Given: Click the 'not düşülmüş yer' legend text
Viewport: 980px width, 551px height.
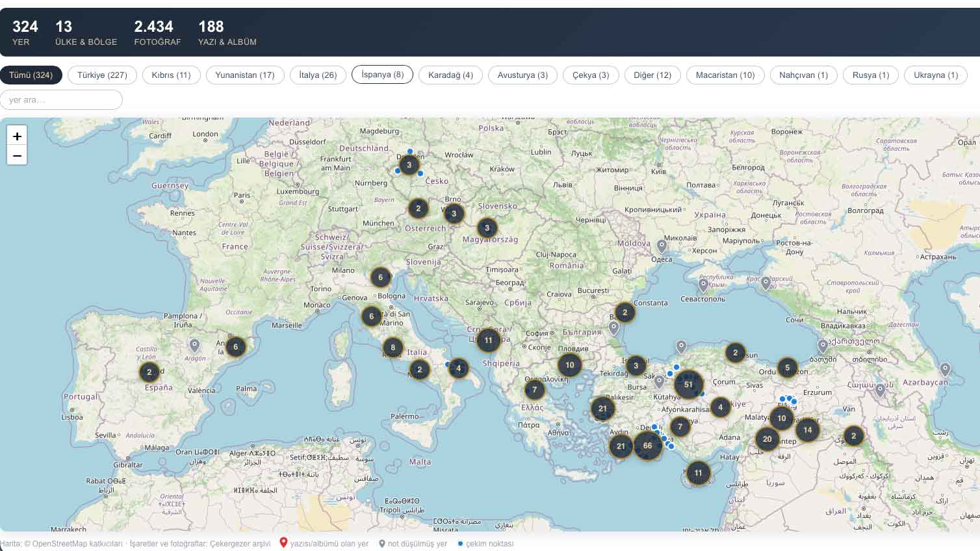Looking at the screenshot, I should (417, 544).
